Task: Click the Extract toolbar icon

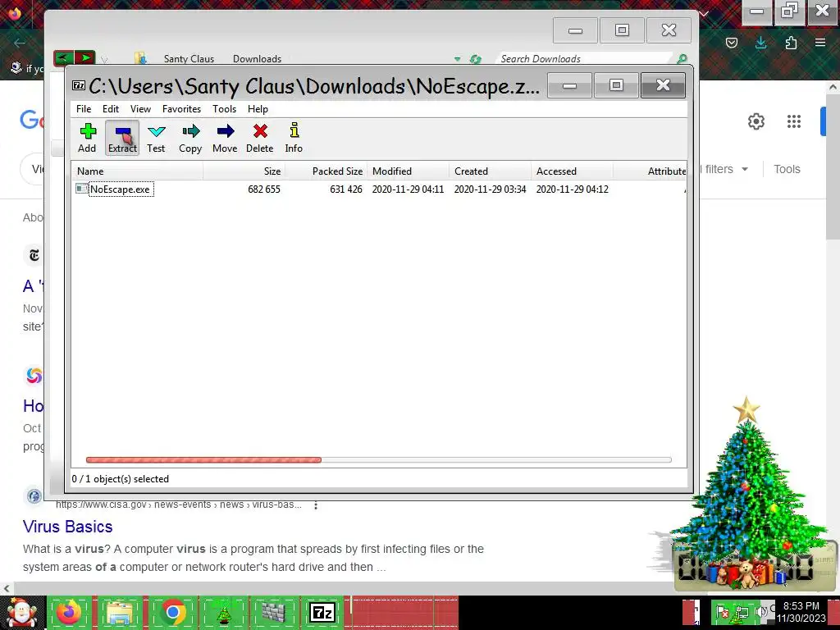Action: click(122, 138)
